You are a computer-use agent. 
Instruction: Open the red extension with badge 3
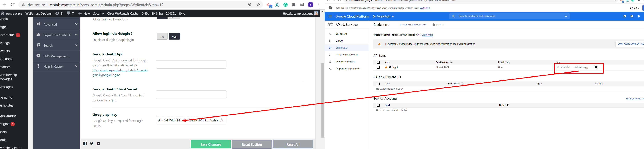269,5
